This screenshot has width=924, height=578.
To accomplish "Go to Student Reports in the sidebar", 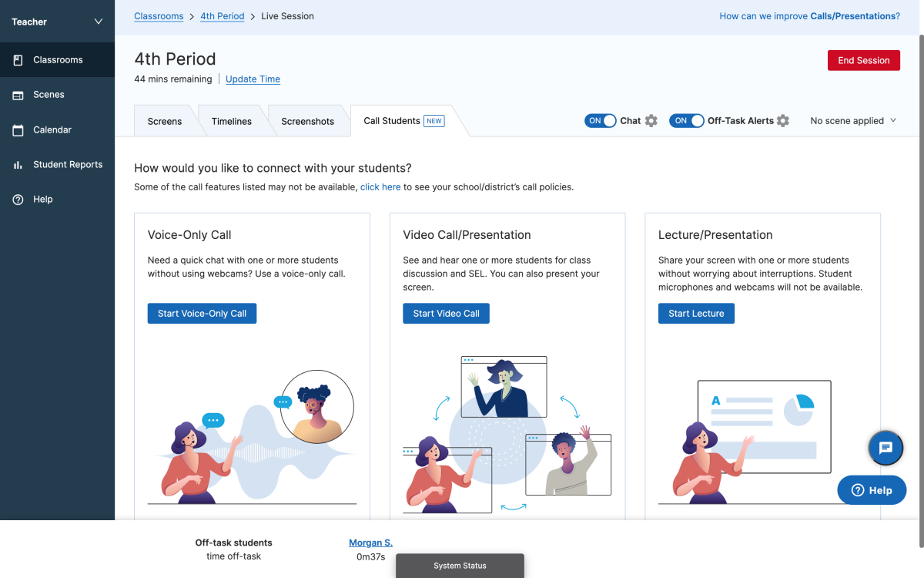I will click(x=57, y=165).
